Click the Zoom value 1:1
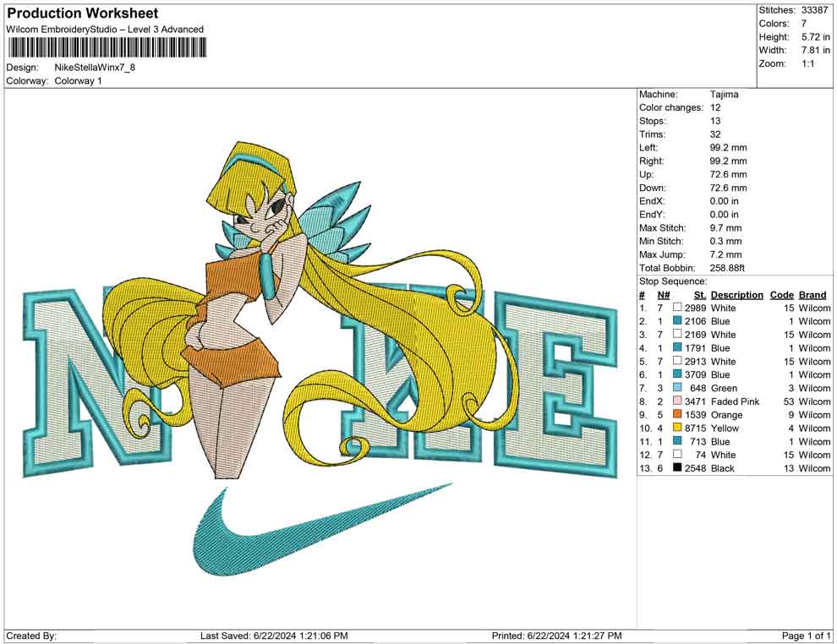Screen dimensions: 837x644 click(807, 63)
